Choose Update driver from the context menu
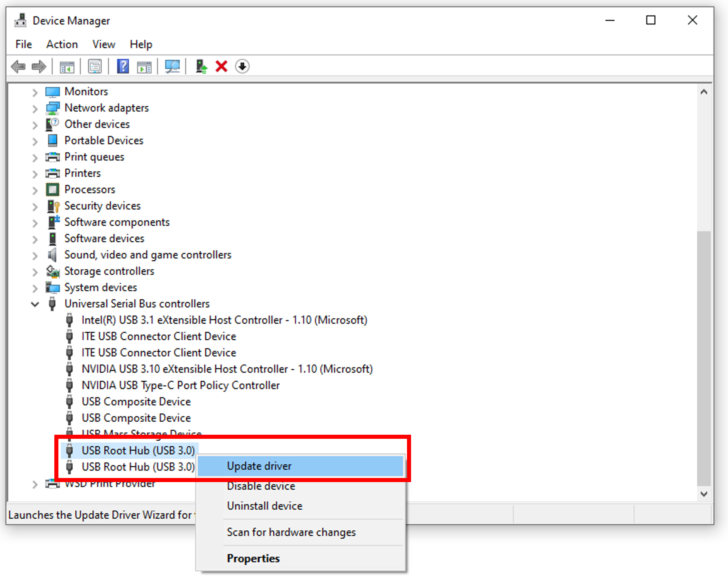The height and width of the screenshot is (584, 728). (x=259, y=466)
